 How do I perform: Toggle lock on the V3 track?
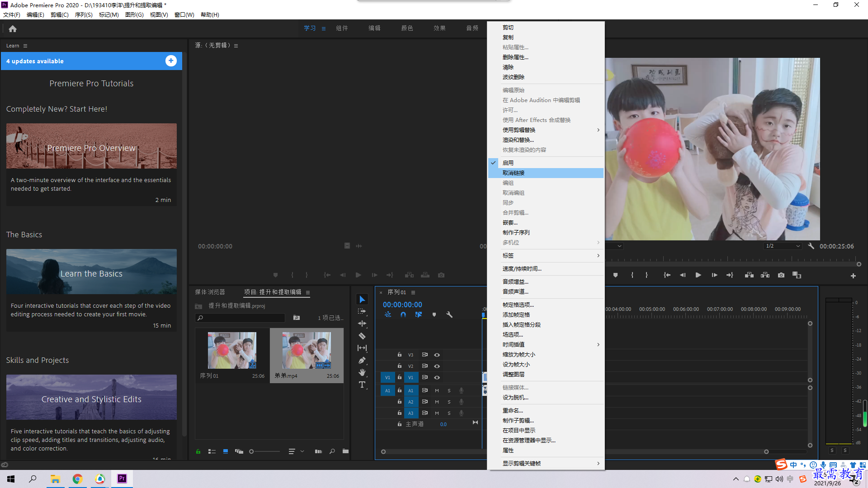coord(400,355)
